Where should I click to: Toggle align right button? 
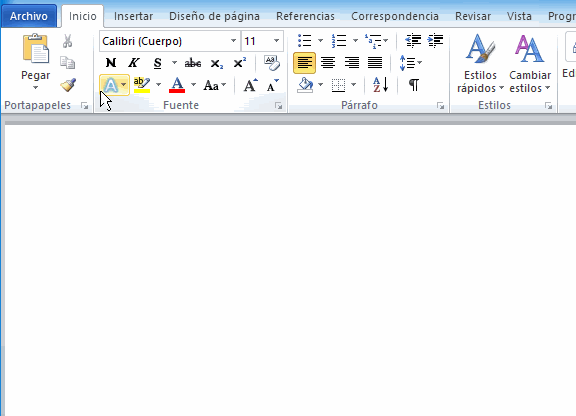point(352,63)
